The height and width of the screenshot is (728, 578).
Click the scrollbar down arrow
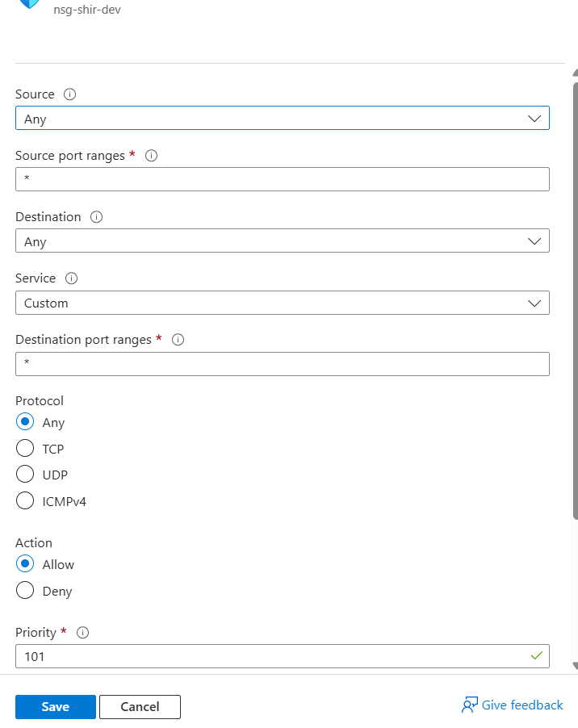[x=576, y=665]
